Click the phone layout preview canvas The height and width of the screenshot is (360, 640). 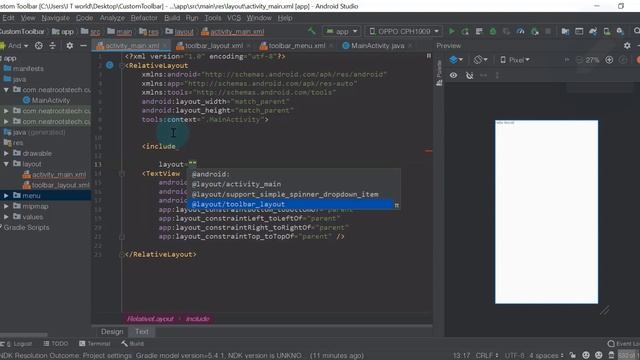tap(546, 212)
